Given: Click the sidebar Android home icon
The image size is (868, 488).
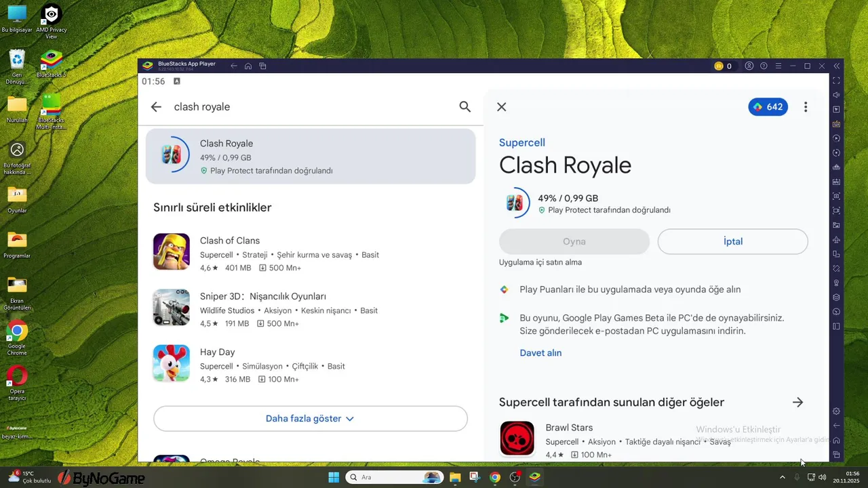Looking at the screenshot, I should (x=836, y=440).
